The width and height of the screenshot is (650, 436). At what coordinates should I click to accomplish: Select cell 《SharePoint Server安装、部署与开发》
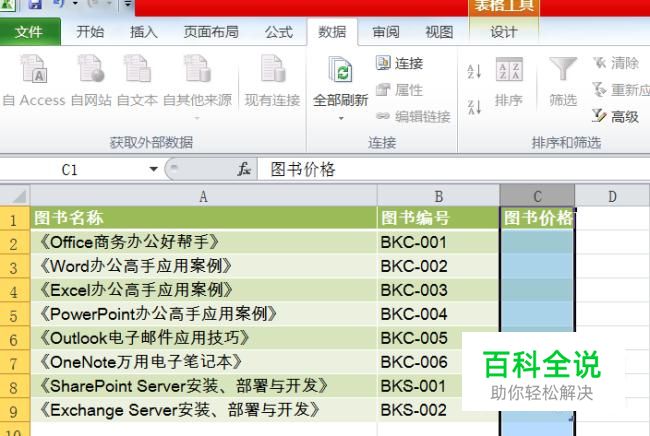pyautogui.click(x=203, y=386)
